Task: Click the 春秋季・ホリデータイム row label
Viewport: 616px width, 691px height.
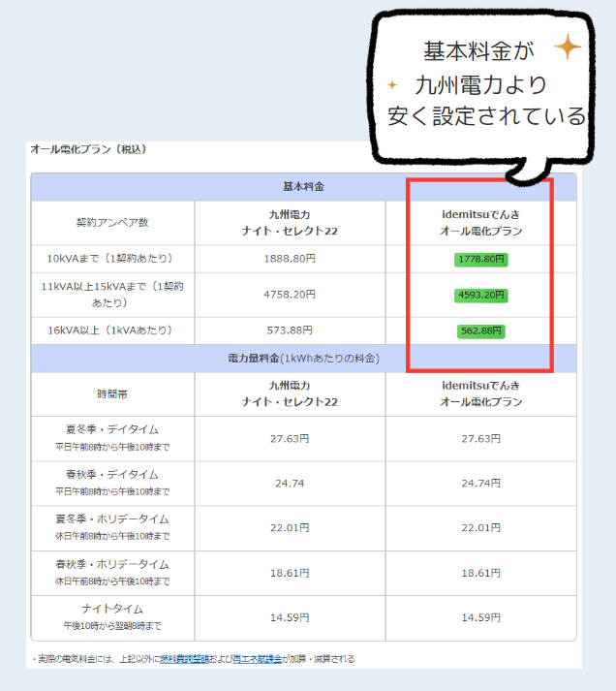Action: click(112, 564)
